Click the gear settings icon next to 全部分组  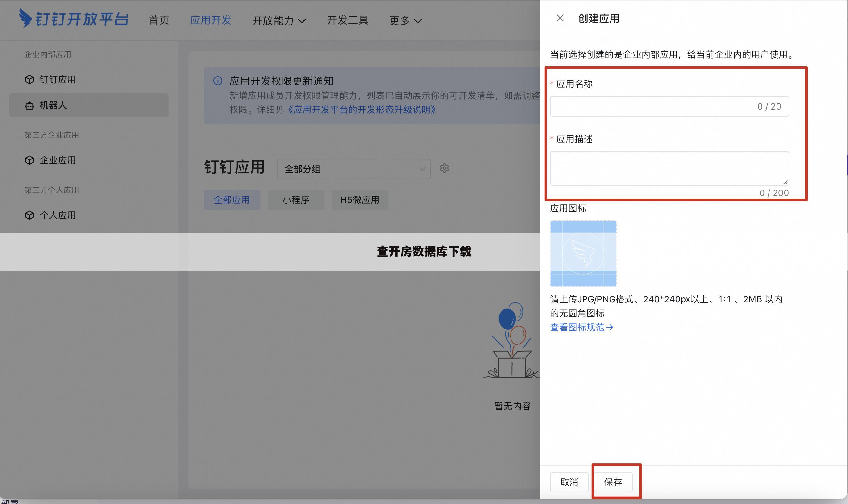(x=444, y=168)
